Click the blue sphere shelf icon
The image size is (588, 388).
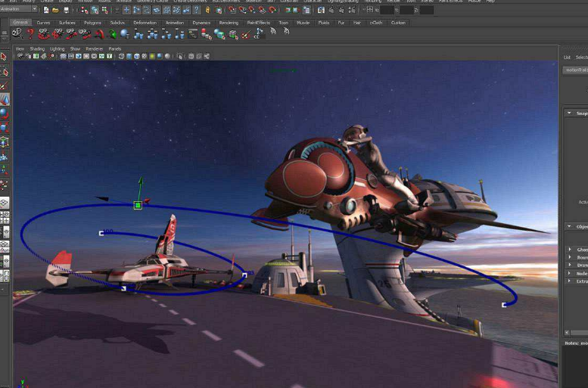(x=125, y=35)
